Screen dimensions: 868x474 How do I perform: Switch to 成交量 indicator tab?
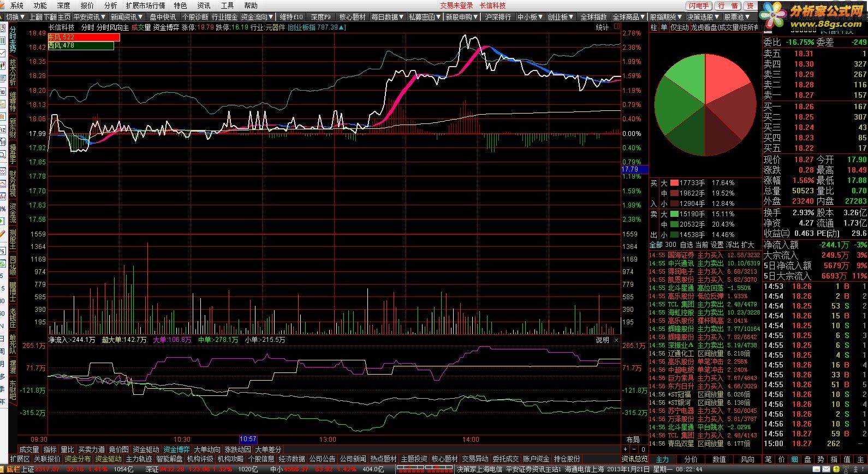(x=29, y=449)
